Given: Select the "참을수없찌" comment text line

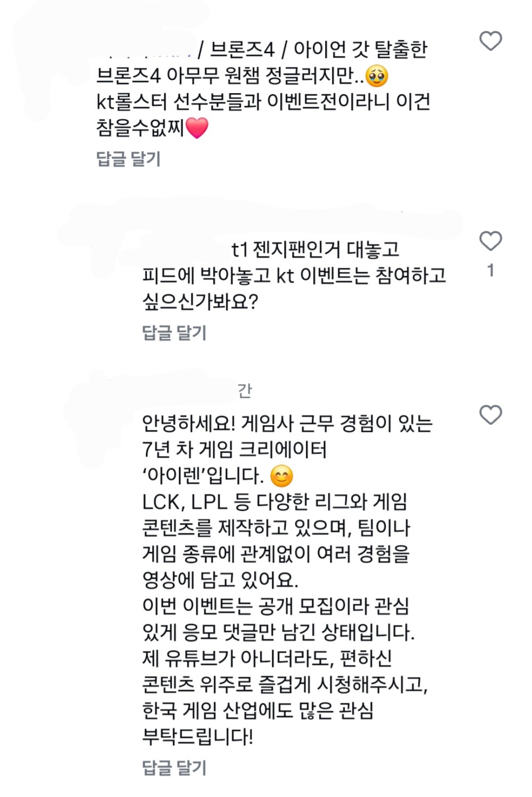Looking at the screenshot, I should 139,128.
